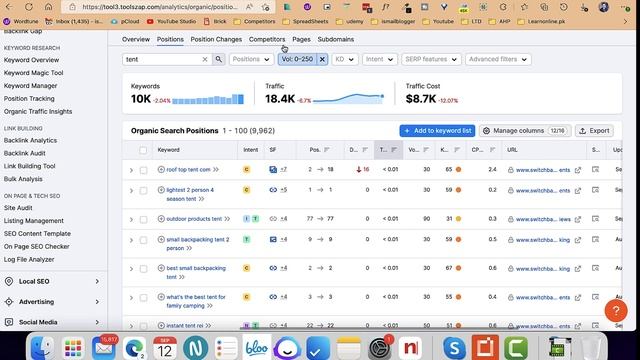
Task: Check the best small backpacking tent row
Action: click(x=143, y=269)
